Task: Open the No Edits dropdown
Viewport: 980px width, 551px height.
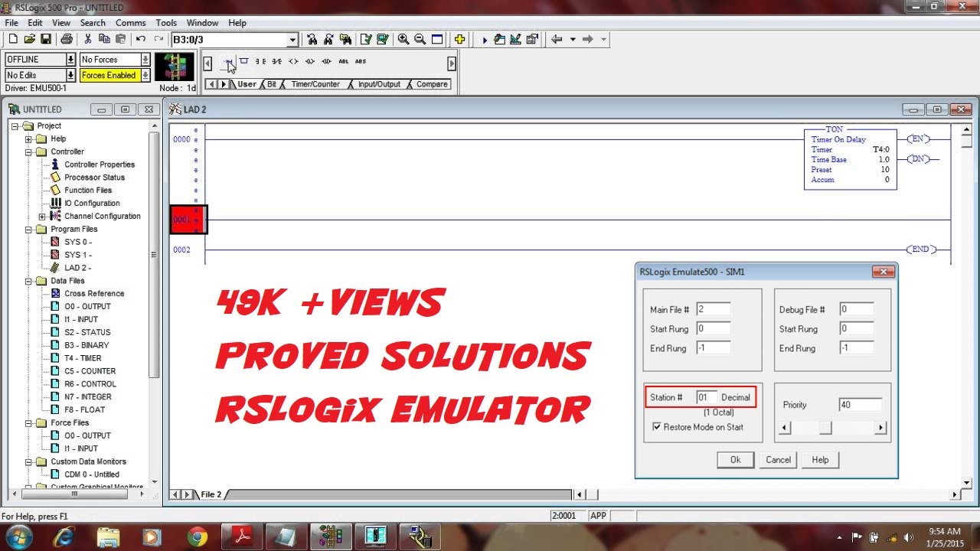Action: pyautogui.click(x=71, y=75)
